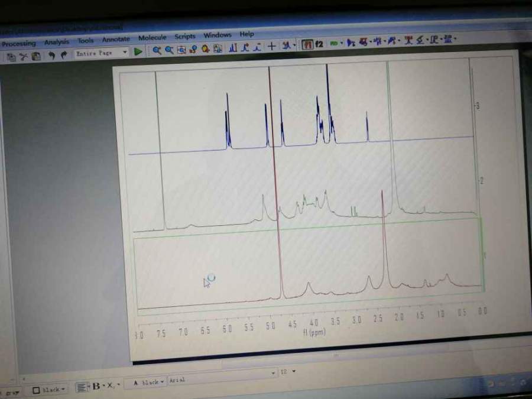This screenshot has height=399, width=532.
Task: Click the Increase Intensity peaks icon
Action: pos(233,48)
